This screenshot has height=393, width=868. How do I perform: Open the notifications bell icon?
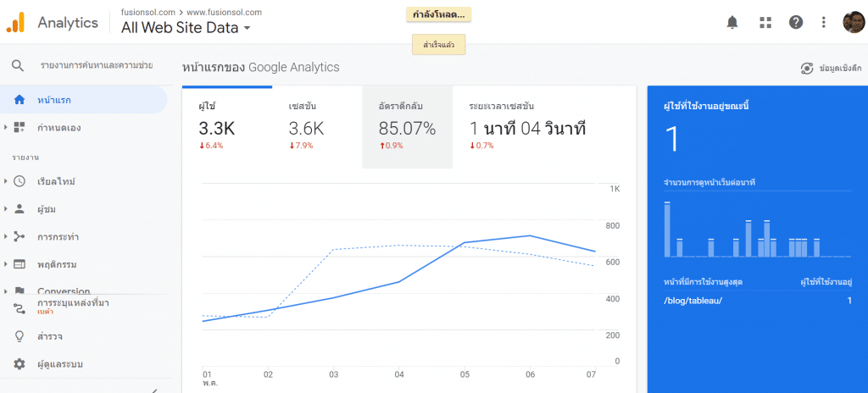click(x=732, y=22)
